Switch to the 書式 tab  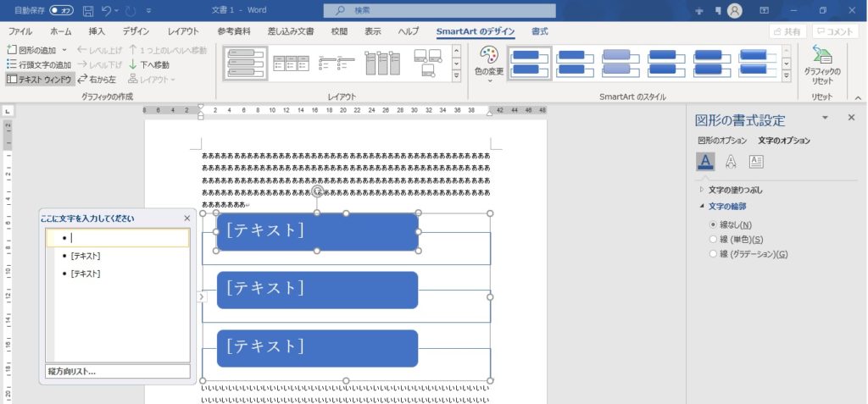point(539,31)
